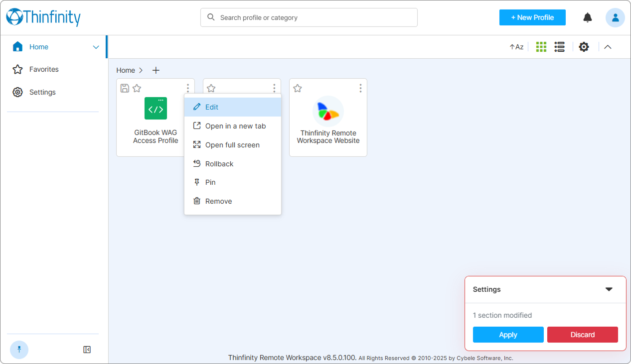Viewport: 631px width, 364px height.
Task: Click the "Thinfinity Remote Workspace Website" card title
Action: click(x=328, y=137)
